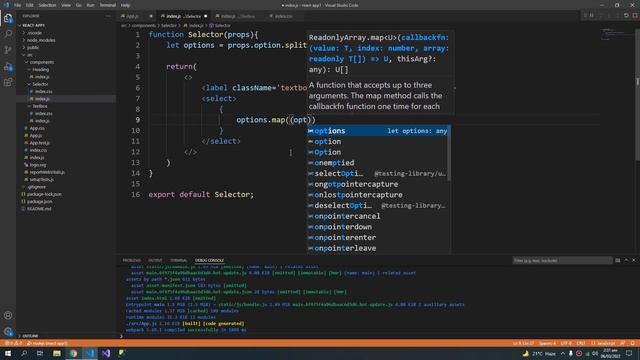Open the Windows notification center
This screenshot has width=640, height=360.
click(629, 353)
